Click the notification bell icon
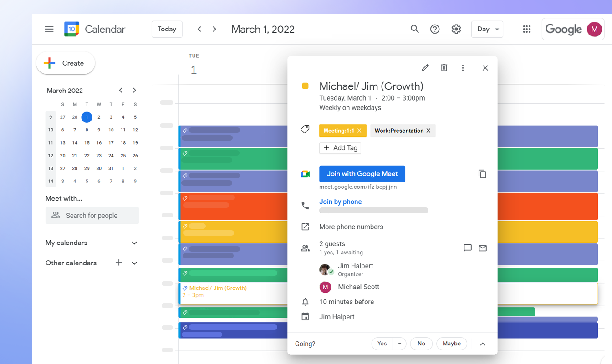The width and height of the screenshot is (612, 364). pos(305,302)
